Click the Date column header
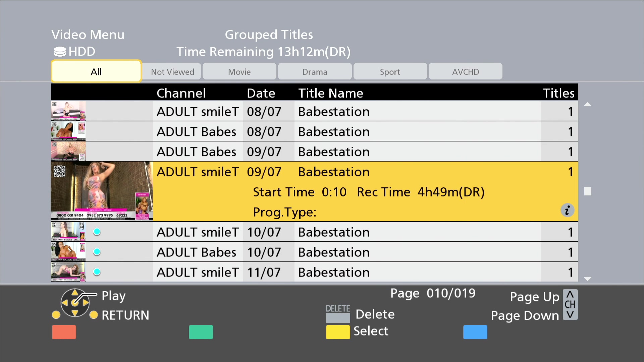The width and height of the screenshot is (644, 362). click(261, 93)
